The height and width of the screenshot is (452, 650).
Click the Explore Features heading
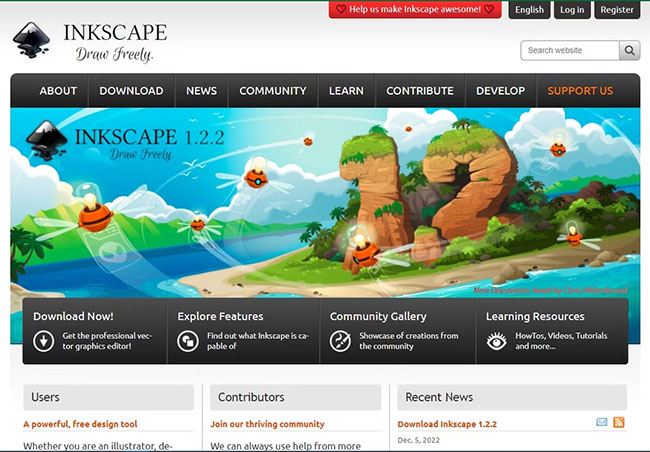pos(220,316)
